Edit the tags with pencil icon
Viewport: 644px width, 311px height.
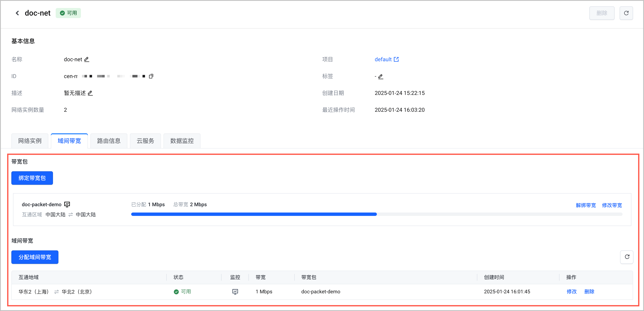pyautogui.click(x=380, y=76)
